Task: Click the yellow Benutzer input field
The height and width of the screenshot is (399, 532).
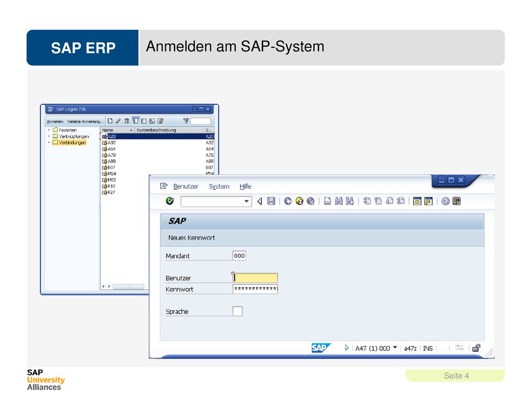Action: tap(255, 278)
